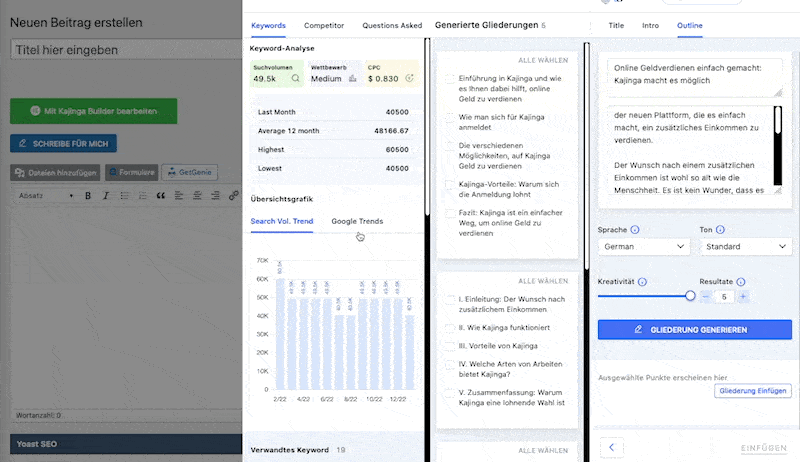800x462 pixels.
Task: Check 'II. Wie Kajinga funktioniert' item
Action: (449, 328)
